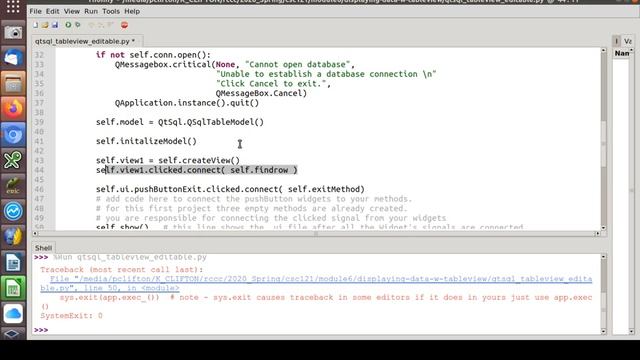Click QMessageBox.Cancel) on line 36
The width and height of the screenshot is (640, 360).
pyautogui.click(x=261, y=93)
